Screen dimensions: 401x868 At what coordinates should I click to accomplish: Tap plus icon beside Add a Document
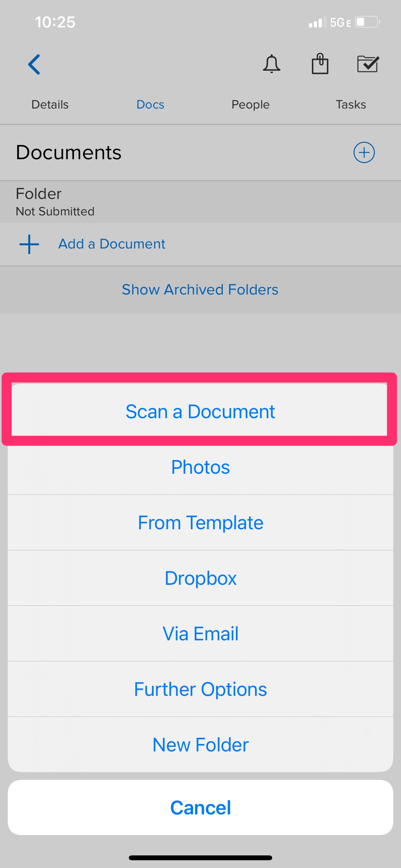[x=29, y=244]
